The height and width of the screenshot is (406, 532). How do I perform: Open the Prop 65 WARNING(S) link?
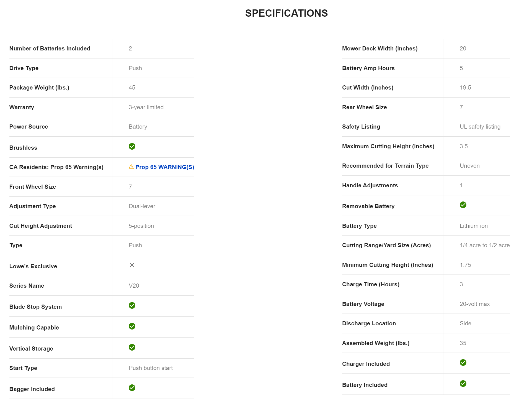click(x=165, y=167)
